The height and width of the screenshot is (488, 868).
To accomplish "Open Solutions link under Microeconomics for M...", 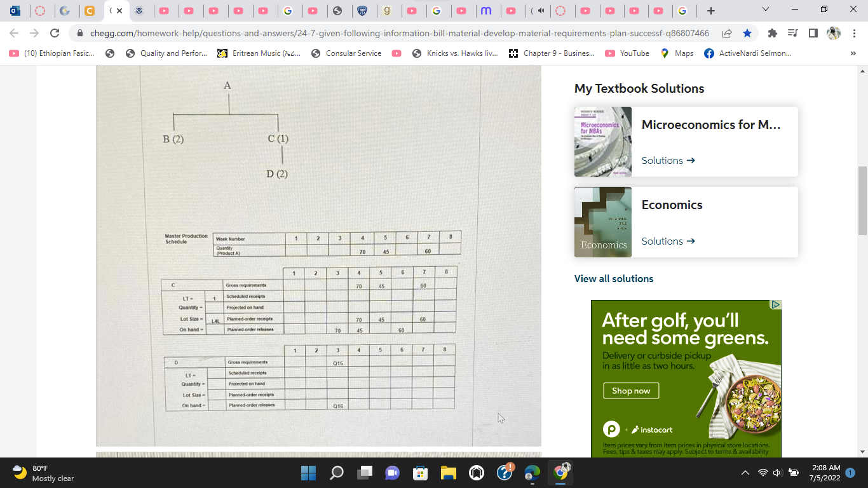I will tap(668, 161).
